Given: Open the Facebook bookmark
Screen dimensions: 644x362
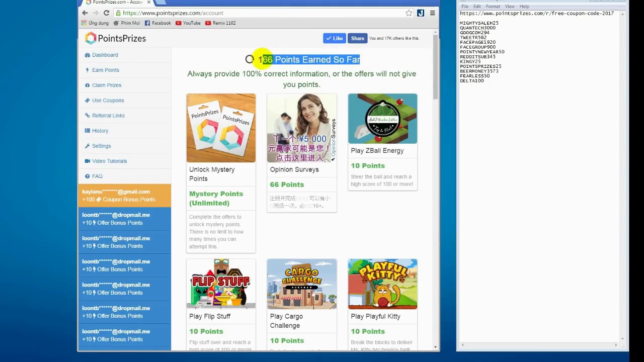Looking at the screenshot, I should tap(158, 23).
